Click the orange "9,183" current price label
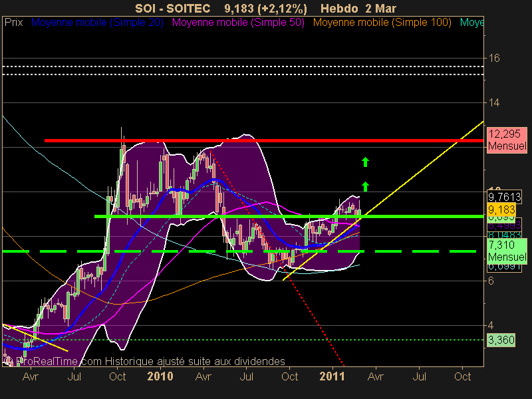This screenshot has height=399, width=532. coord(501,209)
